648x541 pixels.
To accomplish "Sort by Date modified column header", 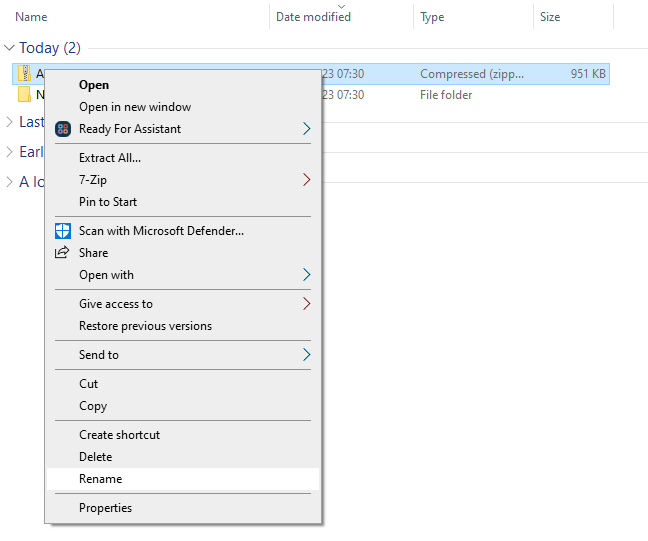I will coord(313,17).
